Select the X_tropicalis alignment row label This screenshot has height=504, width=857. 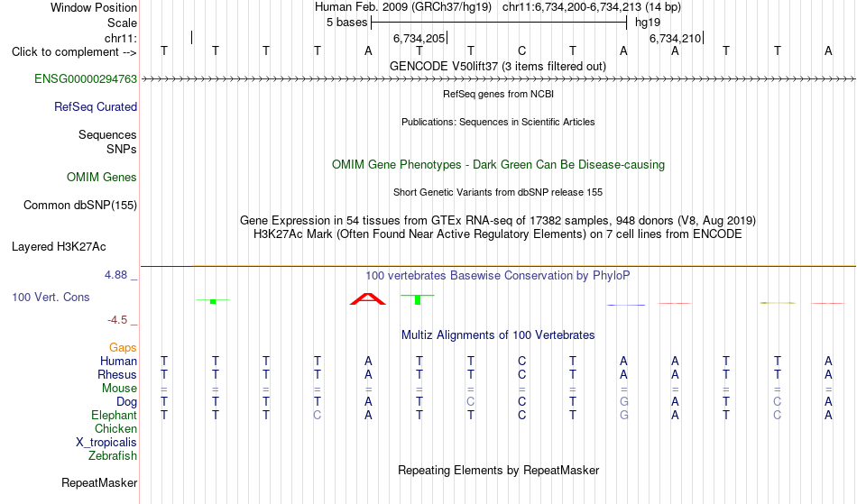click(106, 443)
